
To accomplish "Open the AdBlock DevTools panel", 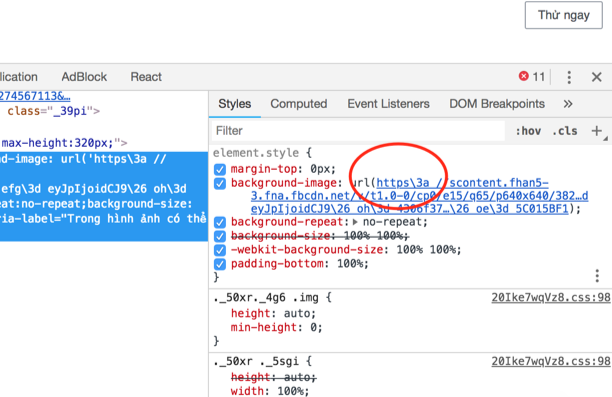I will [x=84, y=77].
